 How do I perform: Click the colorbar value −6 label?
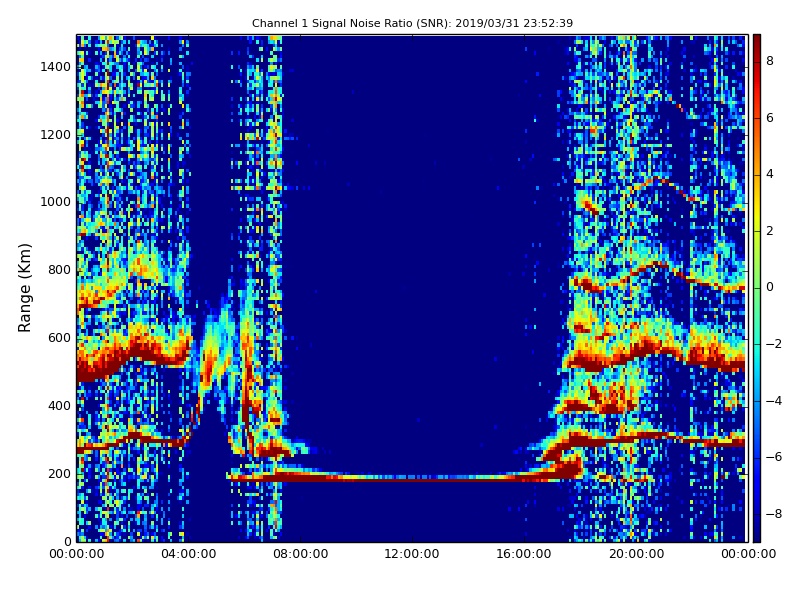pos(774,457)
